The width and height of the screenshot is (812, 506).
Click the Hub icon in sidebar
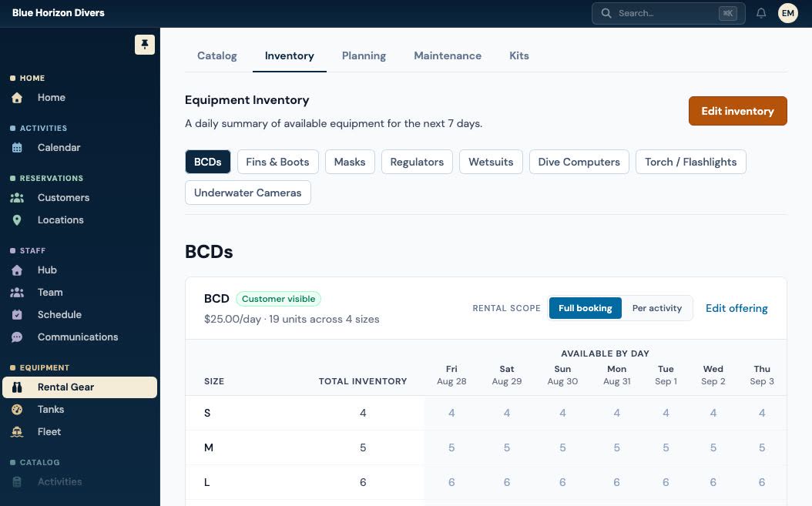(17, 270)
